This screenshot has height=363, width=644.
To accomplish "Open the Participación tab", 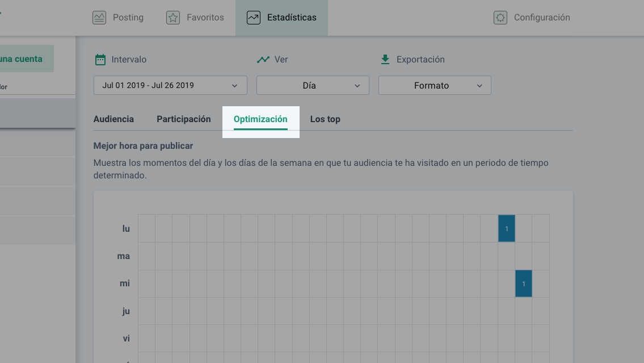I will (x=183, y=119).
